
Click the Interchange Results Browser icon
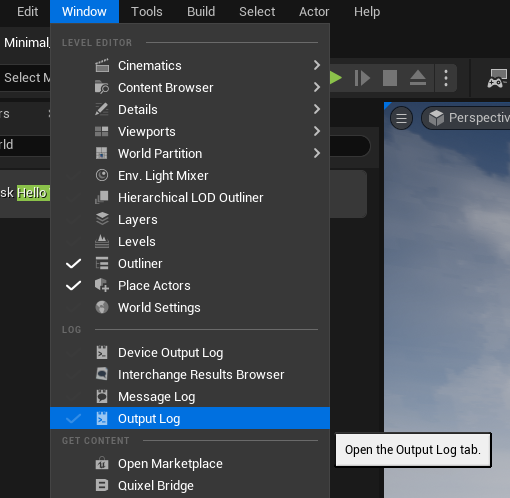(102, 374)
